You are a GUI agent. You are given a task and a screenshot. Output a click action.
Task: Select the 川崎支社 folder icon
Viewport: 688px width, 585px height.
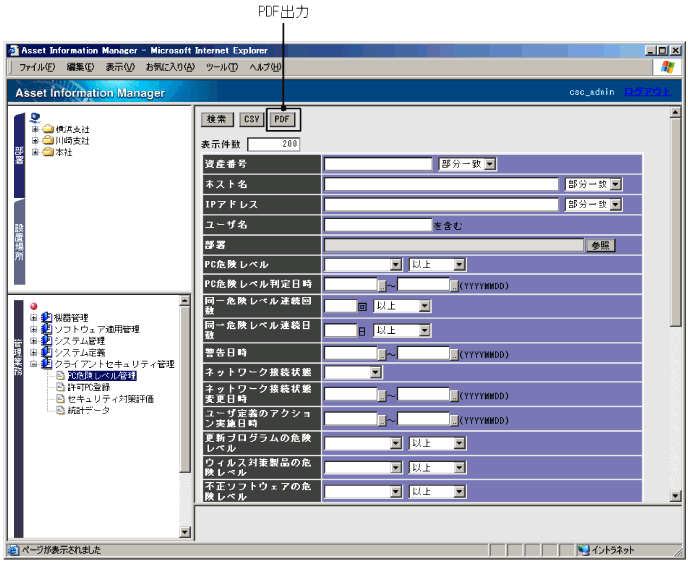pyautogui.click(x=48, y=140)
